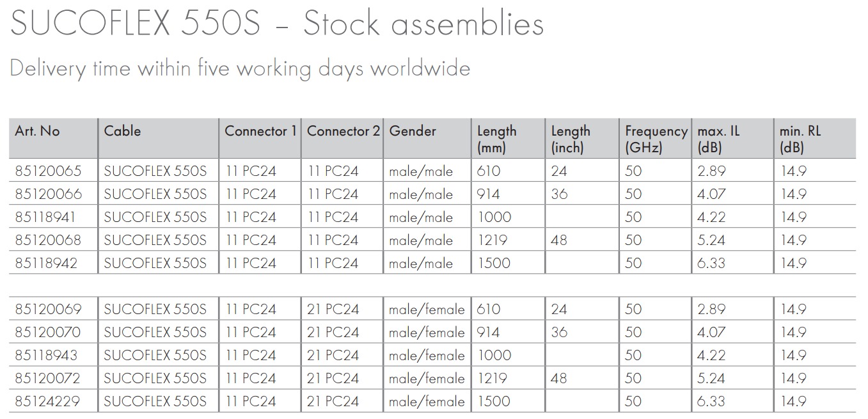868x419 pixels.
Task: Click the 21 PC24 connector for 85120072
Action: [333, 379]
